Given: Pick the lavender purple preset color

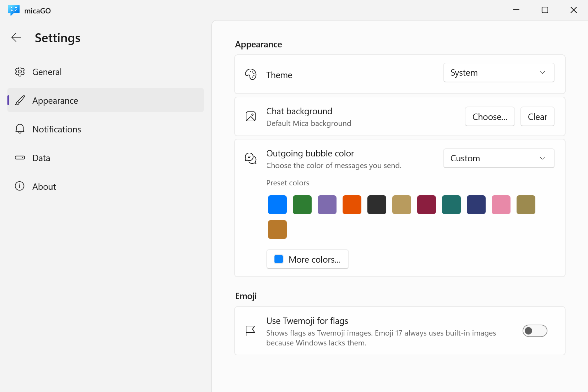Looking at the screenshot, I should tap(327, 205).
